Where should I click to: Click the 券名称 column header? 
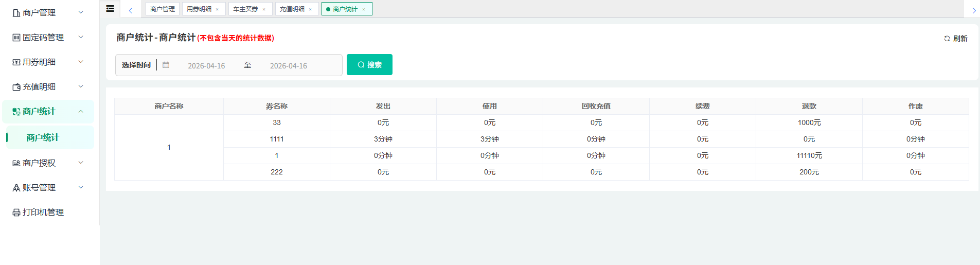(x=277, y=106)
